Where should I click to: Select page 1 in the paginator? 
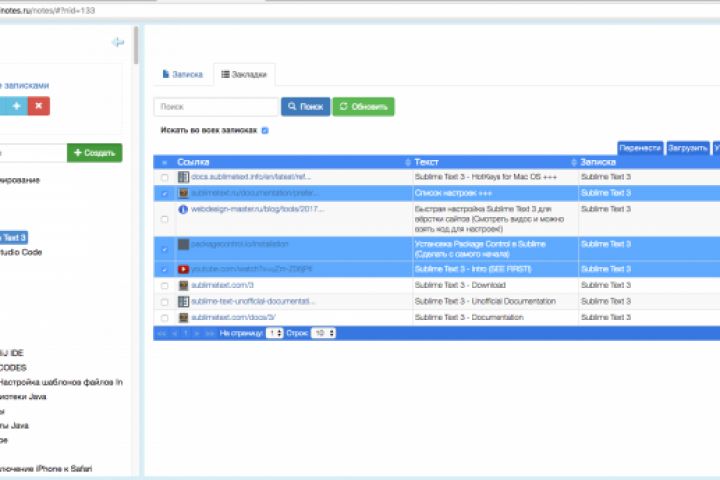click(186, 333)
